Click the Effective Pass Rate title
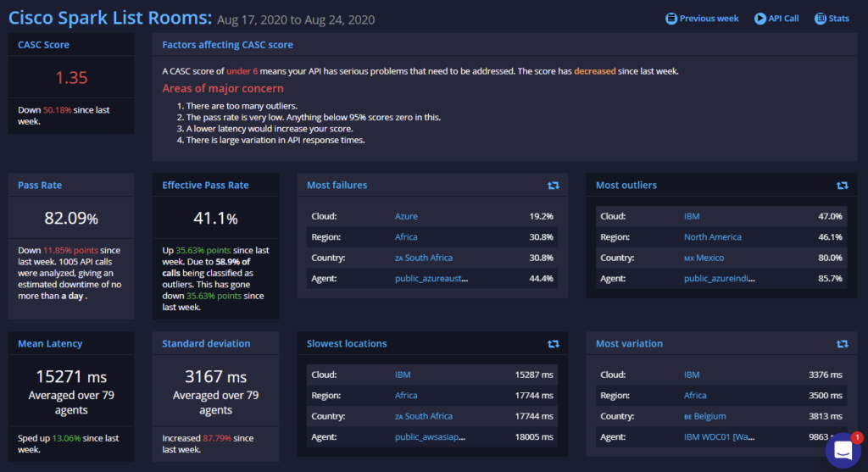 (x=205, y=186)
